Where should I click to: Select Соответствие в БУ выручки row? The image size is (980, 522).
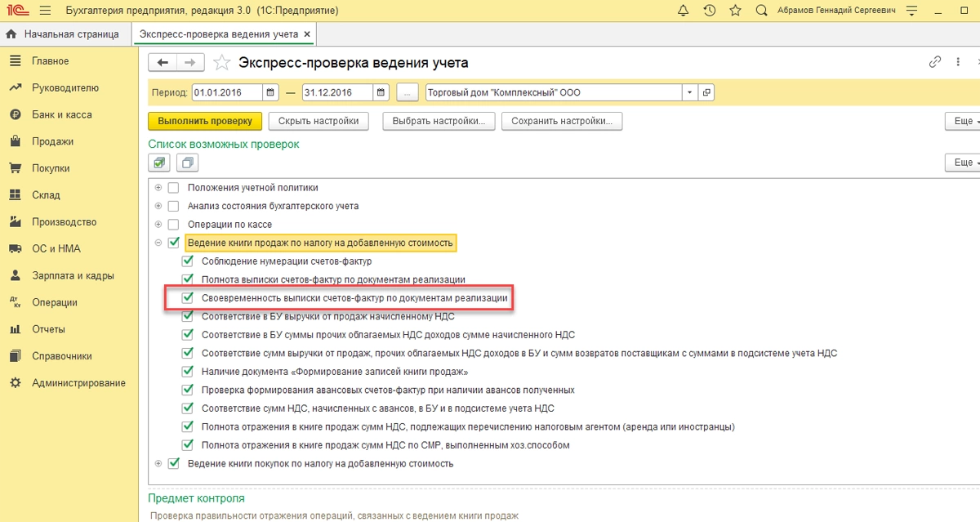coord(328,316)
